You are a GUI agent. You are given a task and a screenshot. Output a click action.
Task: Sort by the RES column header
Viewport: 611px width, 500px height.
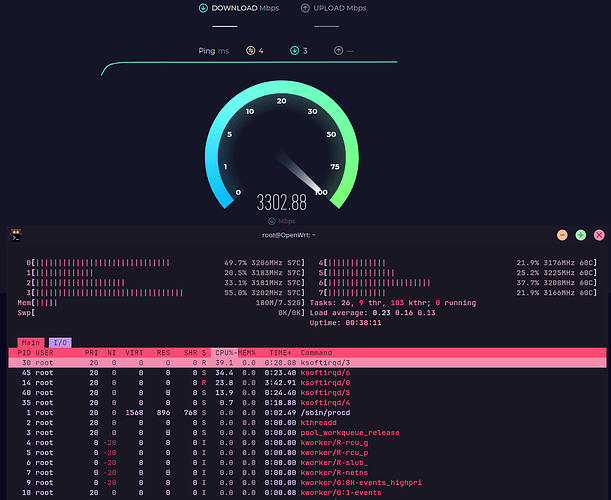tap(163, 353)
